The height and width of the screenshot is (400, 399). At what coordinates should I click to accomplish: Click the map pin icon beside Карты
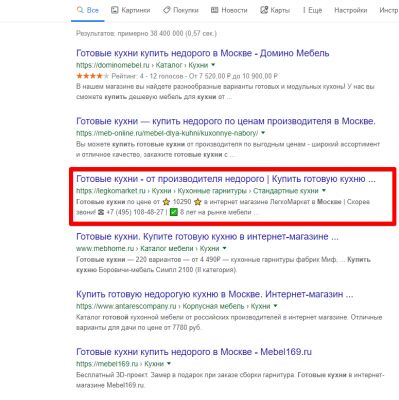pos(264,10)
